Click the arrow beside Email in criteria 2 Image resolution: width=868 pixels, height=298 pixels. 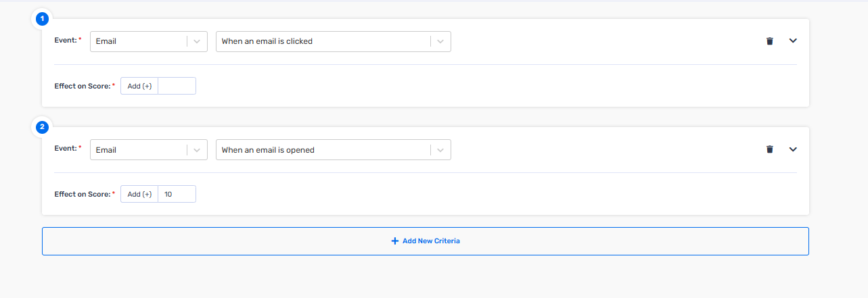pyautogui.click(x=197, y=149)
